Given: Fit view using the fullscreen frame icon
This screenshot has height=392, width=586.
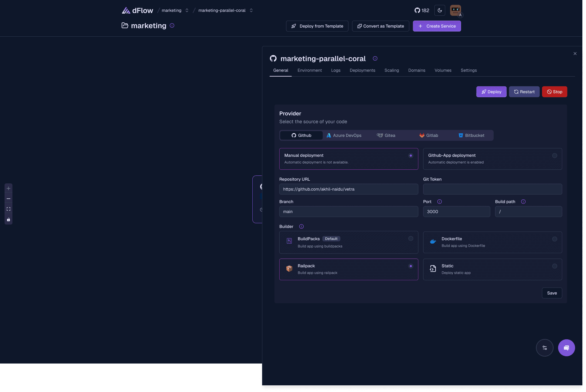Looking at the screenshot, I should [x=8, y=209].
